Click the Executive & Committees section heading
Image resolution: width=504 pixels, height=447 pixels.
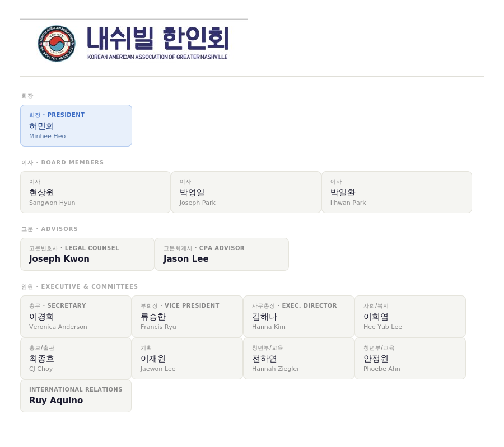(80, 286)
